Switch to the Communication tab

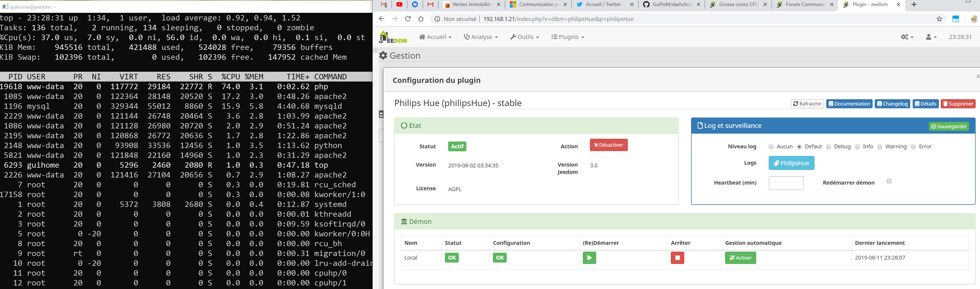(x=538, y=5)
